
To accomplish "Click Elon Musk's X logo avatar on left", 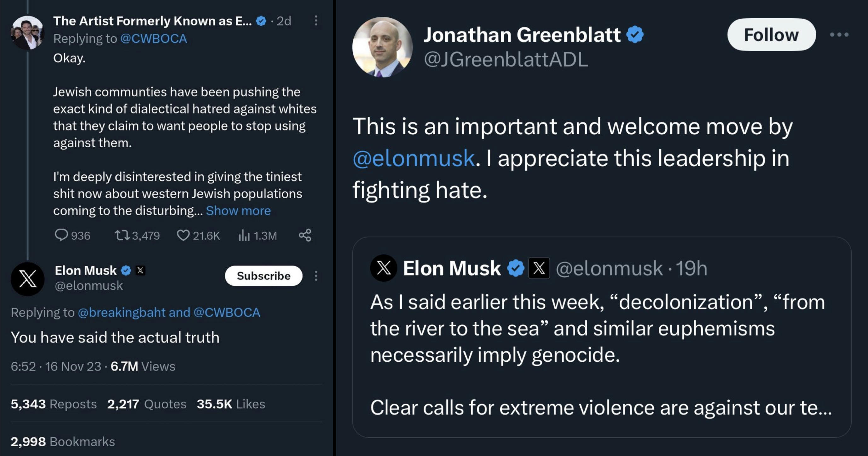I will pos(28,279).
